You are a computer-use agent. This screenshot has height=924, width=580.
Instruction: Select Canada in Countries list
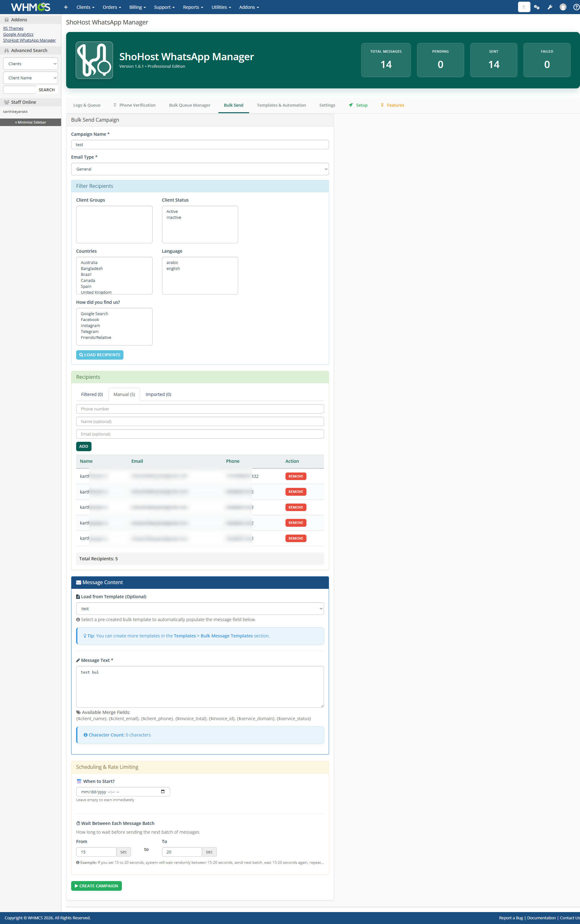[88, 281]
